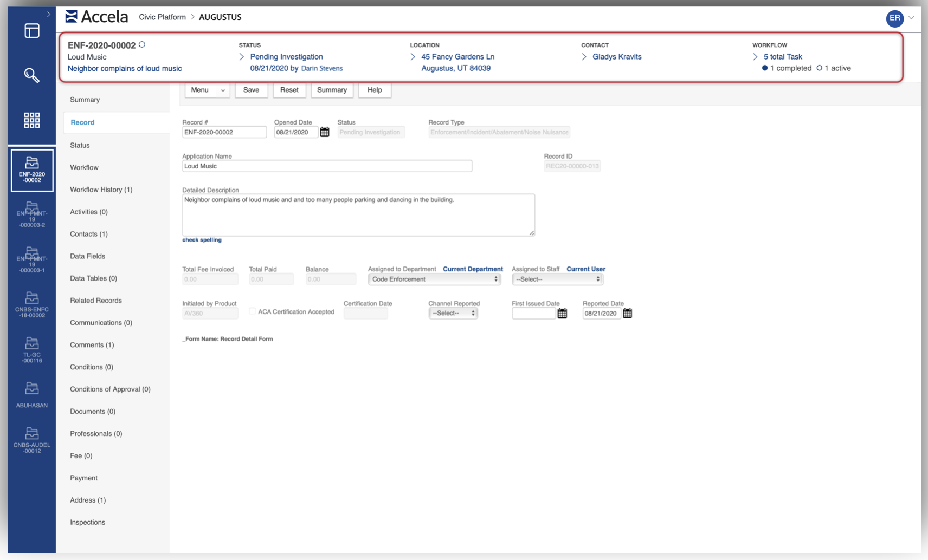Open calendar picker for Opened Date
This screenshot has height=560, width=928.
coord(325,132)
